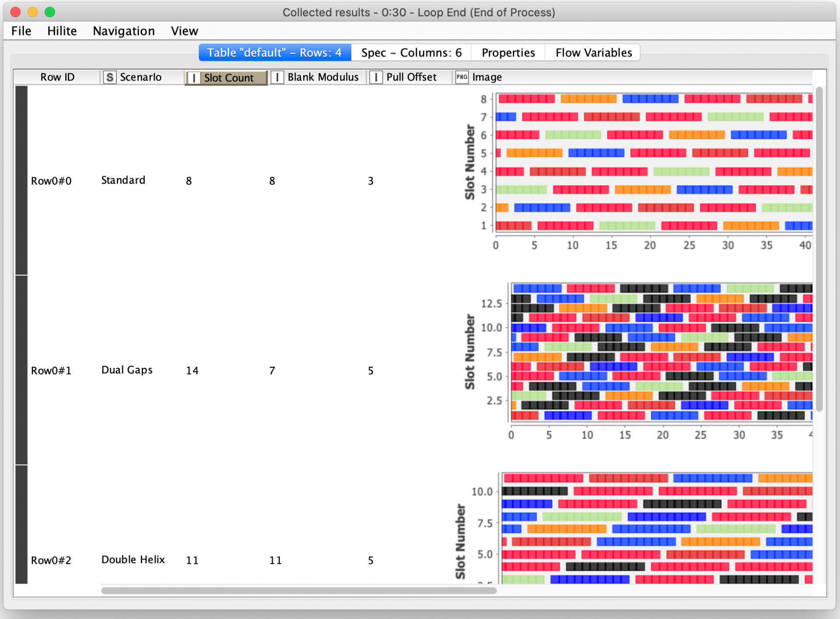Click the string type icon beside Scenario
Screen dimensions: 840x619
pos(109,77)
